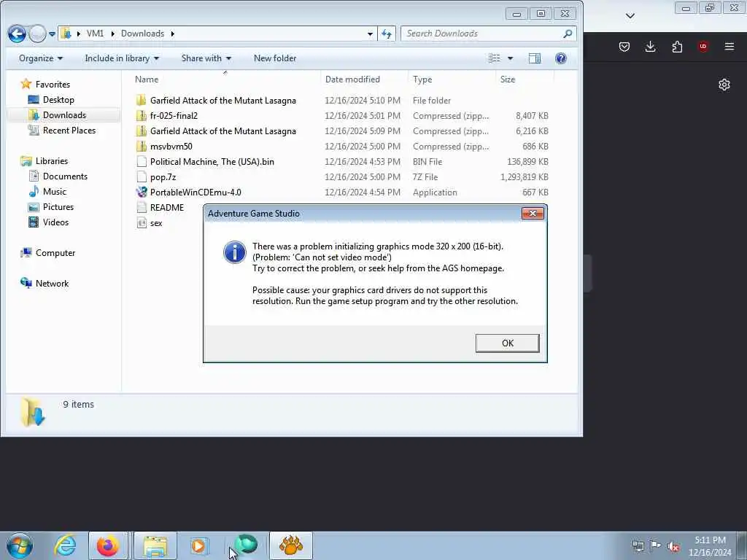Open Firefox extensions icon
The image size is (747, 560).
pos(677,47)
